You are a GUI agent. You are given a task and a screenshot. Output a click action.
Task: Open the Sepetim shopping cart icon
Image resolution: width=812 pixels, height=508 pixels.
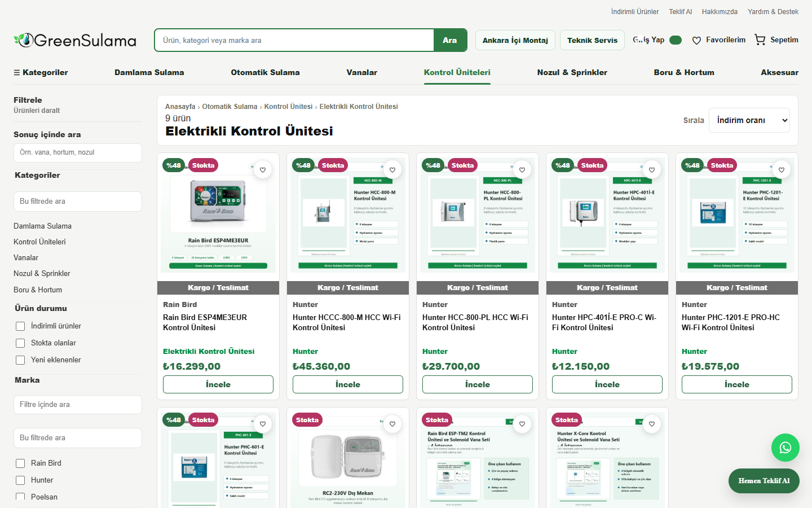coord(760,40)
